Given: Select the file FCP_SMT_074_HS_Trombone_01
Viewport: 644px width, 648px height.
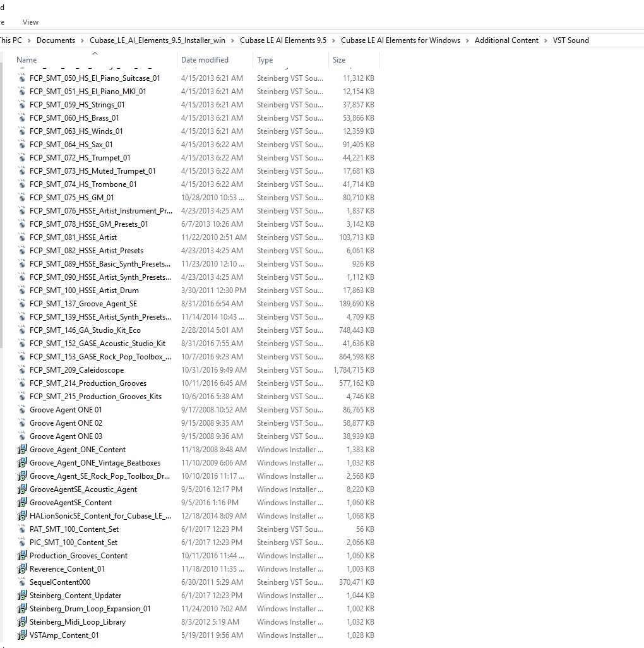Looking at the screenshot, I should pyautogui.click(x=83, y=184).
